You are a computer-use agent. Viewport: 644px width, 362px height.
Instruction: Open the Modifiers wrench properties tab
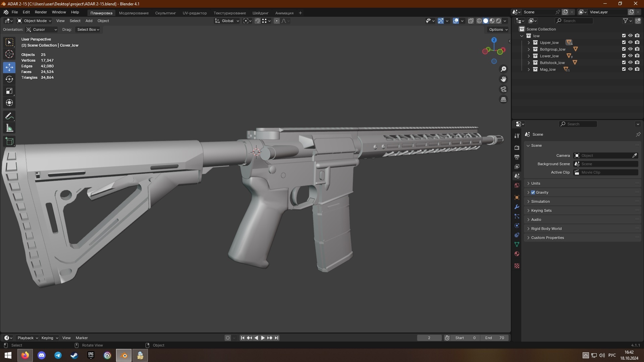tap(517, 207)
